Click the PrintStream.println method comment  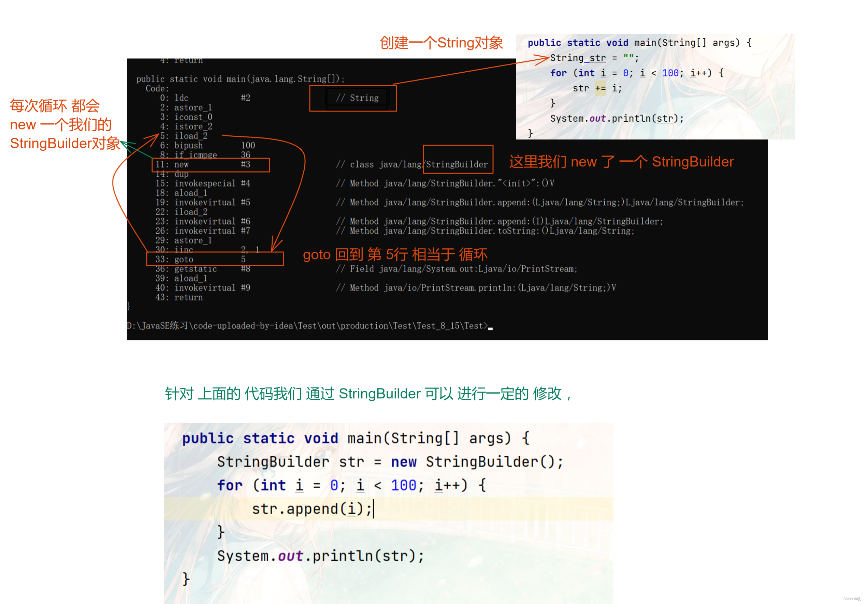tap(476, 288)
